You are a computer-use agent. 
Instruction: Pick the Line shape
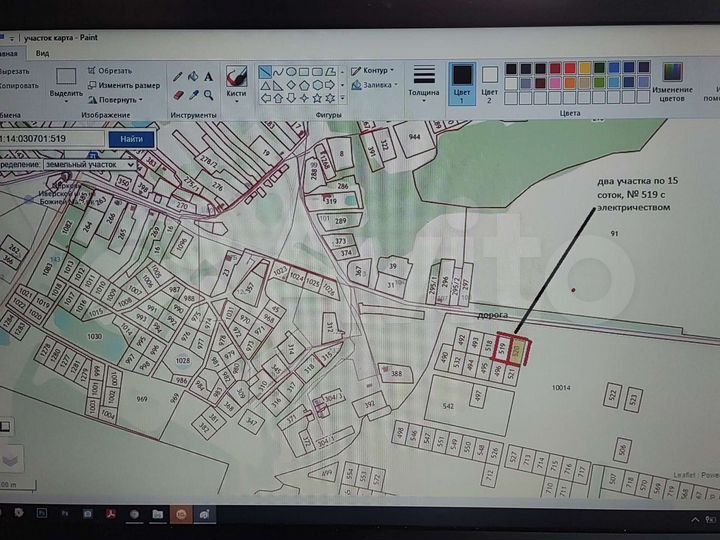[264, 72]
